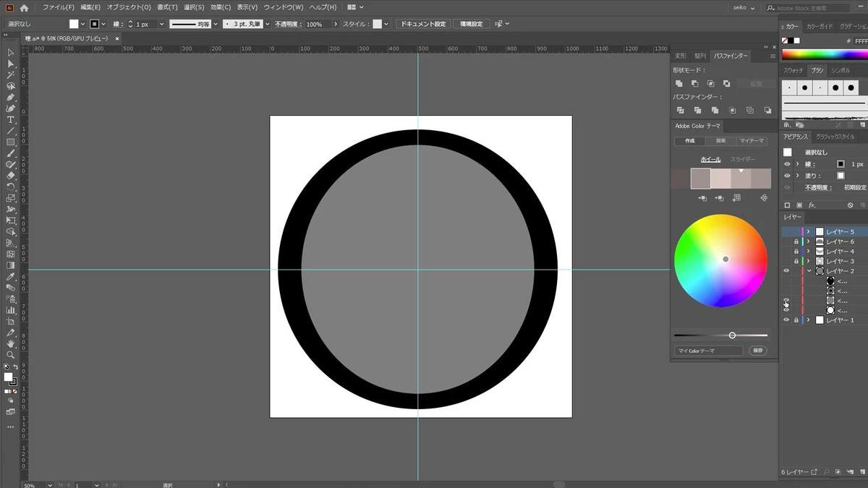Click the Unite shape mode icon
868x488 pixels.
click(x=679, y=84)
